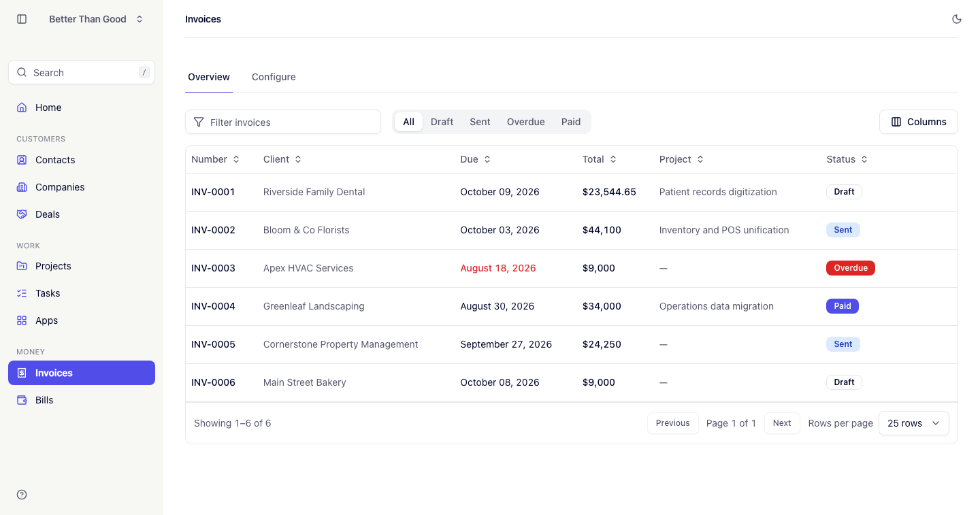Open Home in the sidebar
The width and height of the screenshot is (980, 515).
pyautogui.click(x=82, y=107)
